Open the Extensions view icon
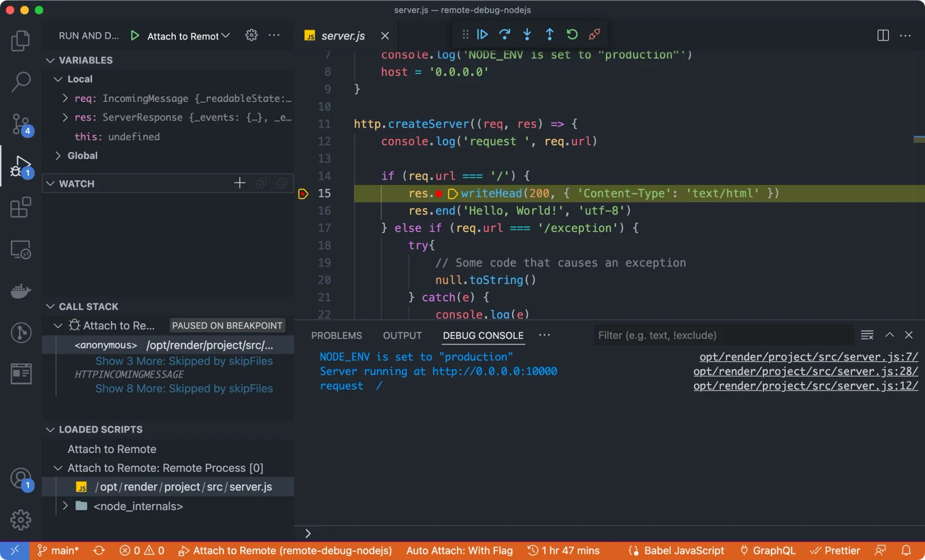Screen dimensions: 925x560 [21, 207]
